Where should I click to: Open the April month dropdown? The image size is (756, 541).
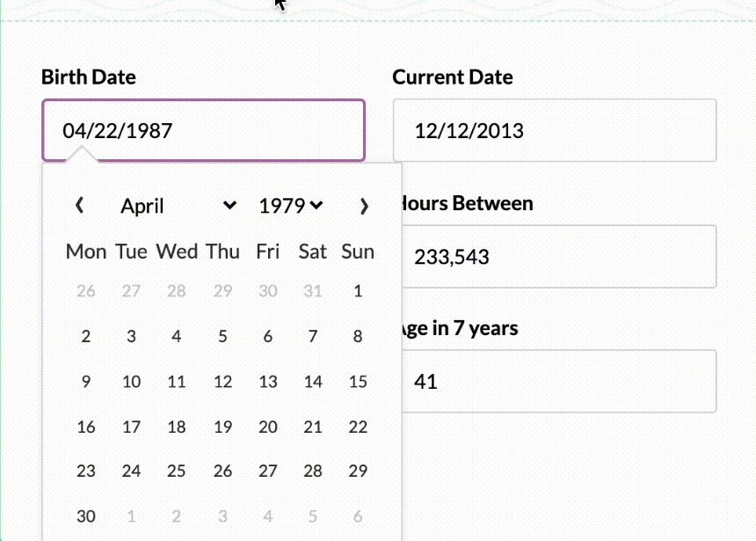click(x=178, y=206)
